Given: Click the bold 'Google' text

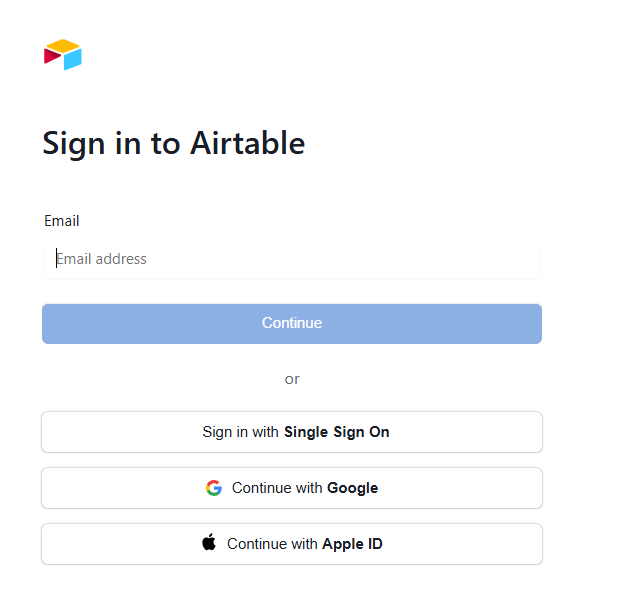Looking at the screenshot, I should click(x=352, y=488).
